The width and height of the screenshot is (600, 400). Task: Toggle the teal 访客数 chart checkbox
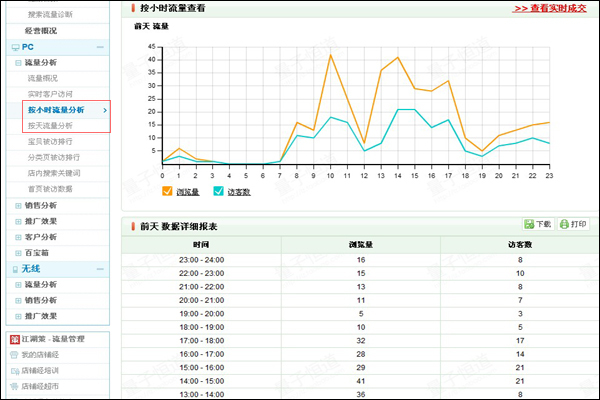pyautogui.click(x=218, y=191)
